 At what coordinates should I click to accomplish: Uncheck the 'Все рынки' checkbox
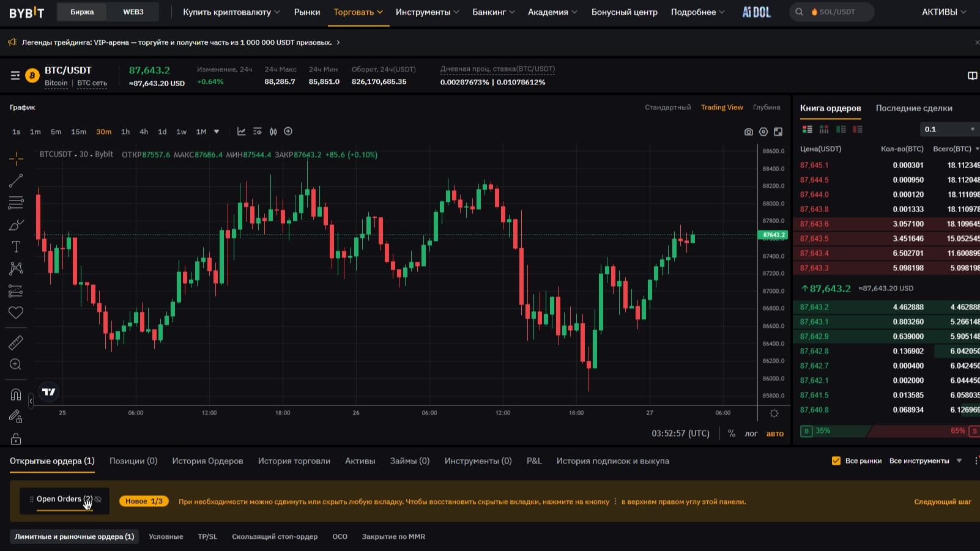pos(836,461)
